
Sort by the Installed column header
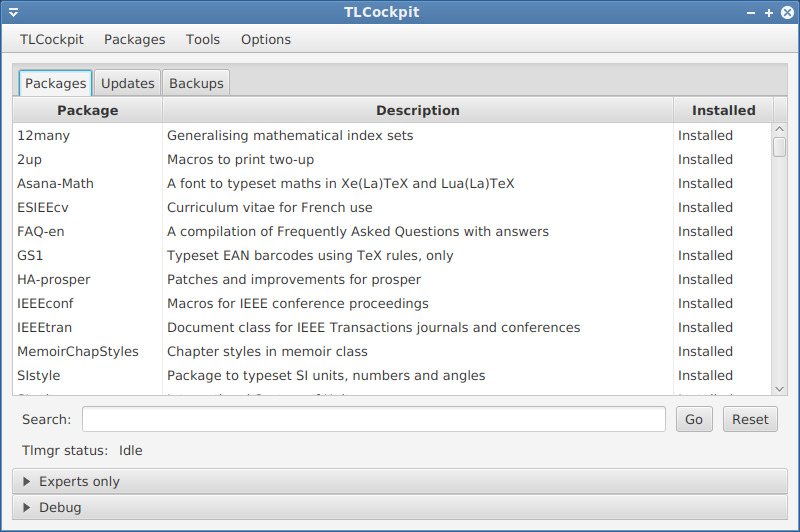[x=723, y=110]
